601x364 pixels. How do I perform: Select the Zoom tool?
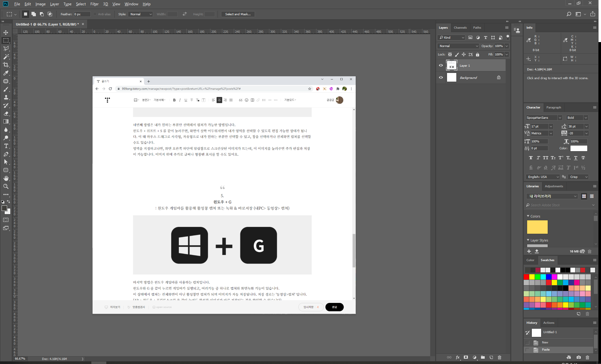(6, 186)
